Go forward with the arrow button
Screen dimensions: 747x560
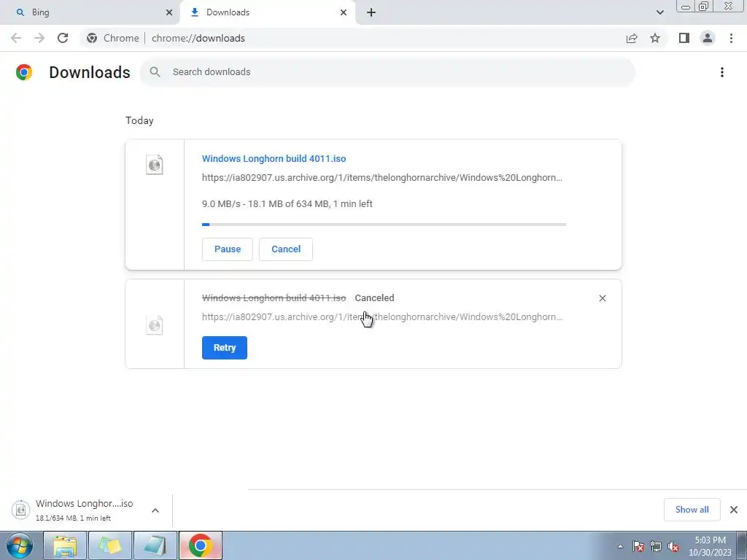[39, 38]
